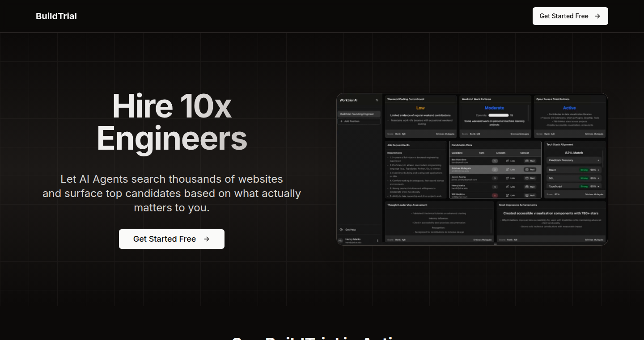Open LinkedIn link for Ben Sverdlow

(x=510, y=161)
